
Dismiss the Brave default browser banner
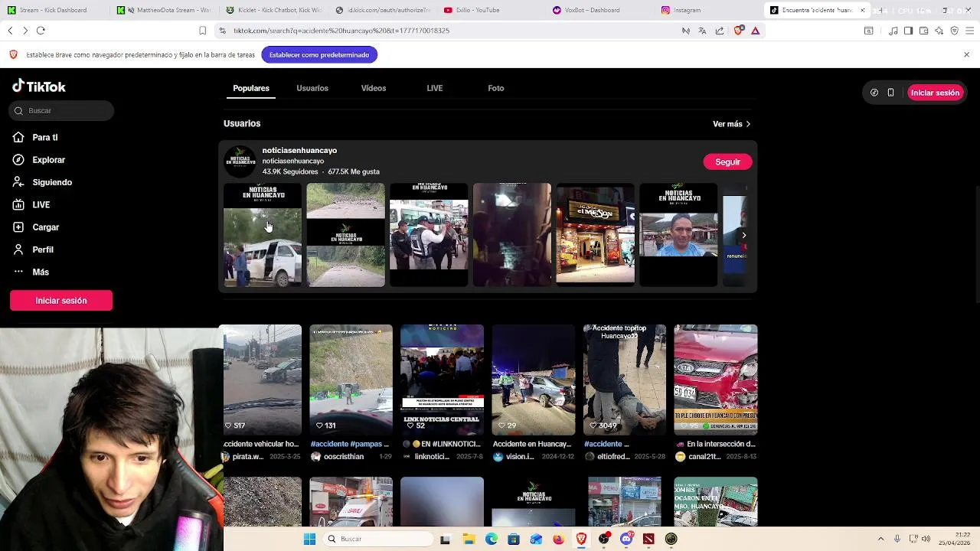tap(966, 55)
